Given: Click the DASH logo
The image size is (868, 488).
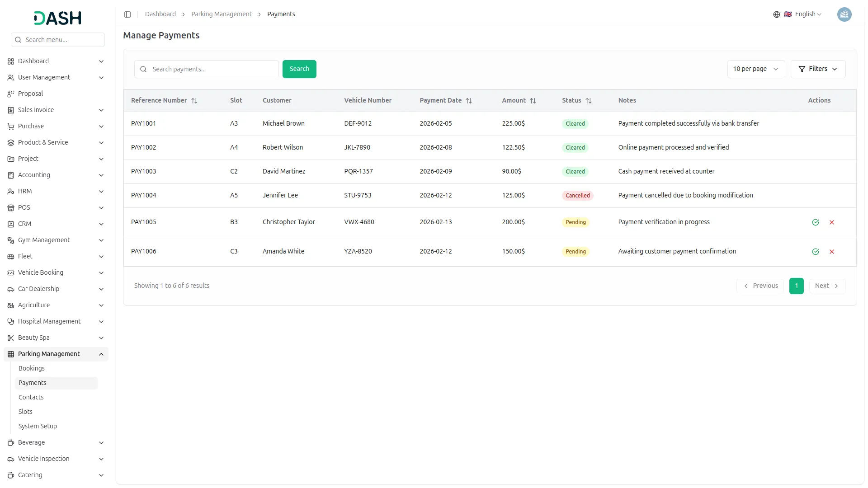Looking at the screenshot, I should tap(58, 18).
